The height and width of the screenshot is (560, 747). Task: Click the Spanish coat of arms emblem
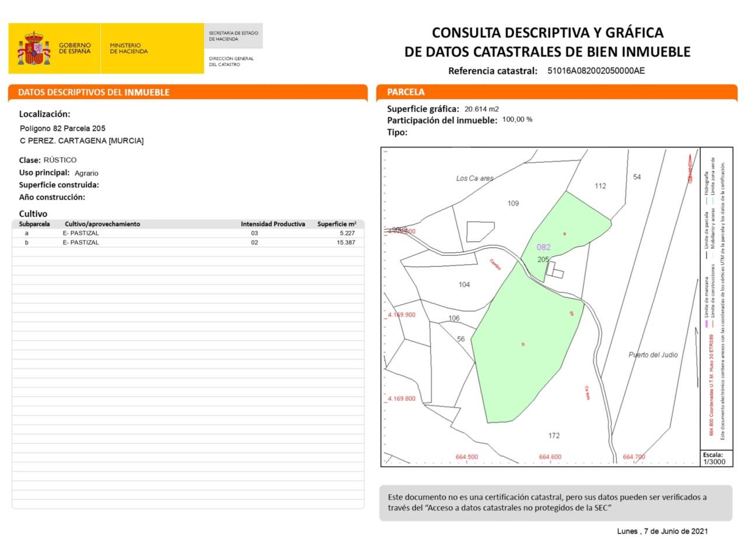point(34,48)
